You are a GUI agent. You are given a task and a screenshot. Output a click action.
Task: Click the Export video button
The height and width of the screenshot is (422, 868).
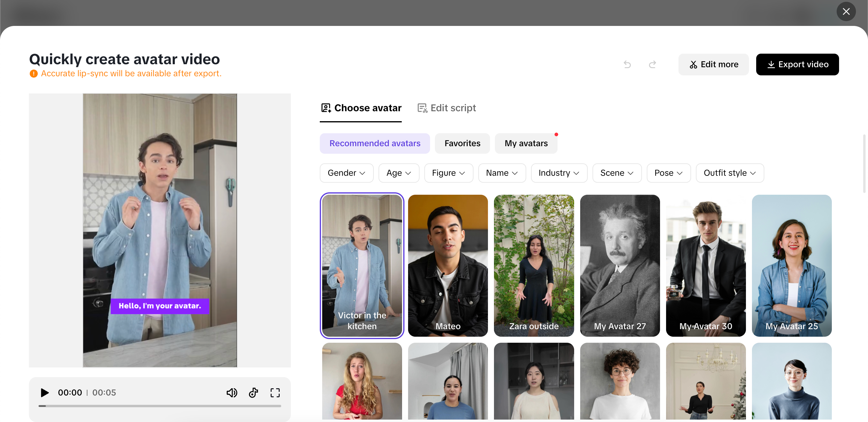[797, 65]
